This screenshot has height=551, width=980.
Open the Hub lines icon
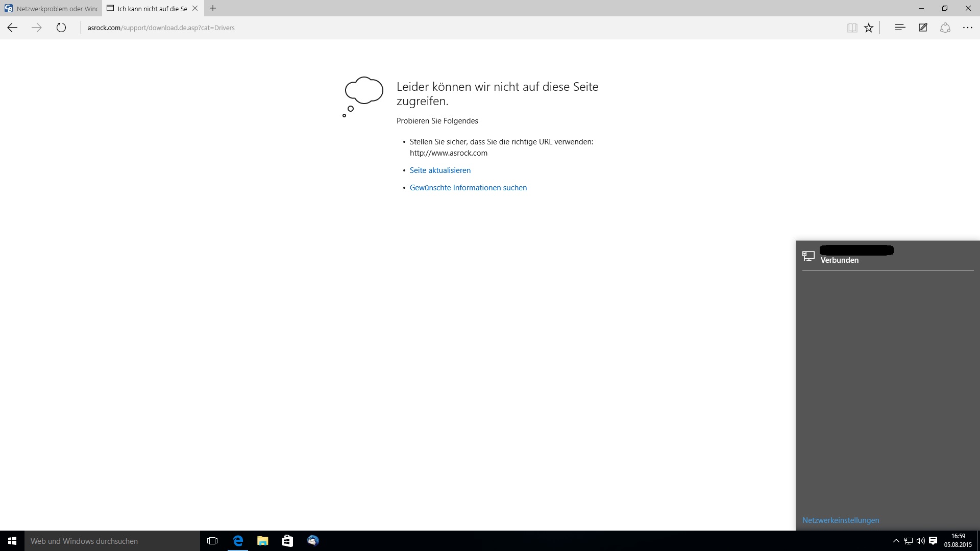click(x=900, y=28)
